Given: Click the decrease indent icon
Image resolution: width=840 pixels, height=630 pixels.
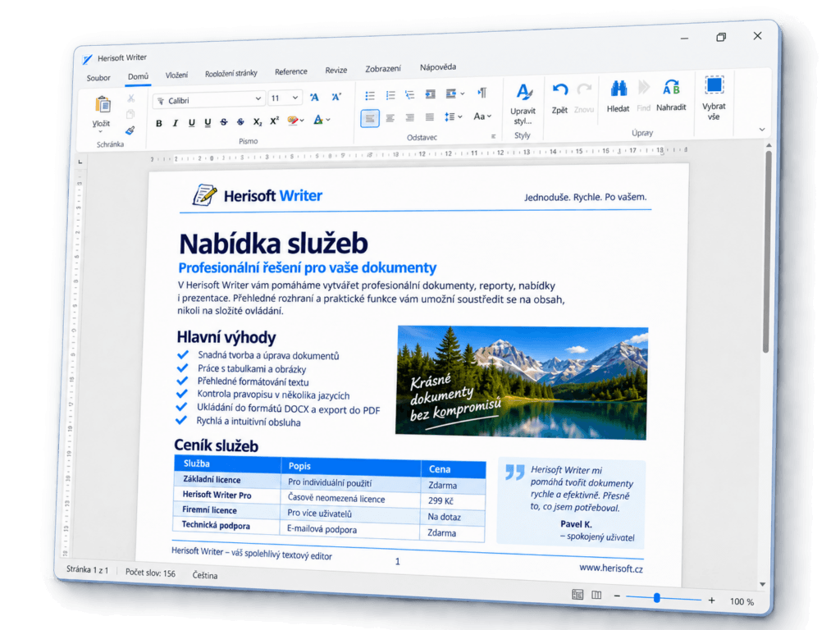Looking at the screenshot, I should 430,94.
